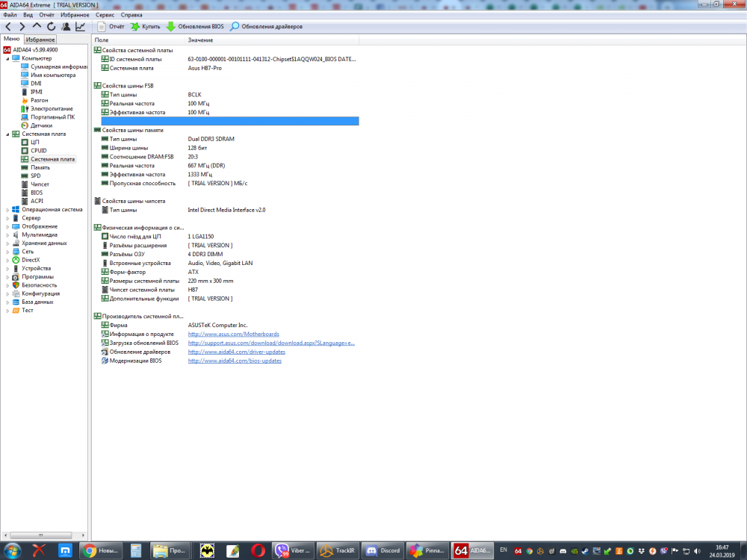Image resolution: width=747 pixels, height=560 pixels.
Task: Select Портативный ПК tree item
Action: (48, 117)
